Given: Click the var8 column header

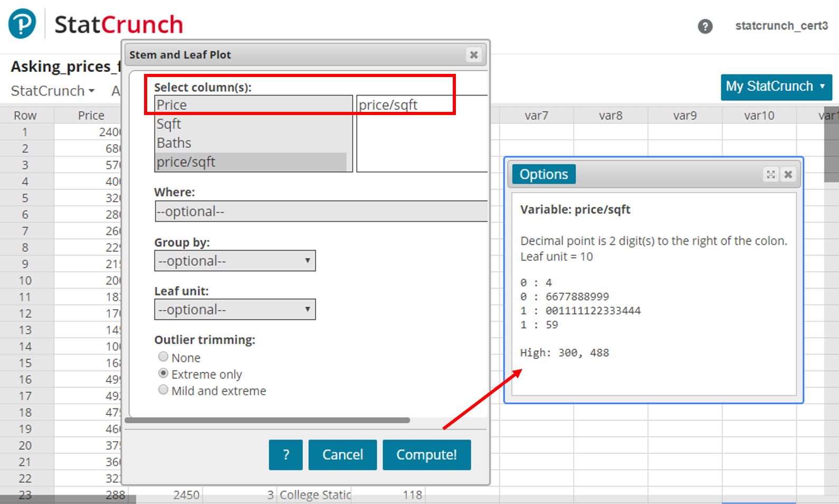Looking at the screenshot, I should (611, 115).
